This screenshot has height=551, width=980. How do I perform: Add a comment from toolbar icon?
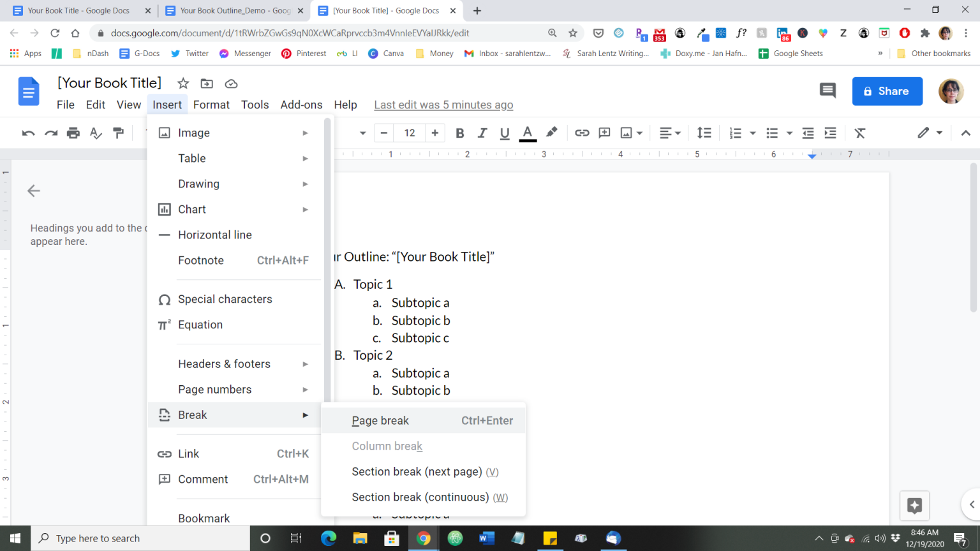pyautogui.click(x=604, y=133)
